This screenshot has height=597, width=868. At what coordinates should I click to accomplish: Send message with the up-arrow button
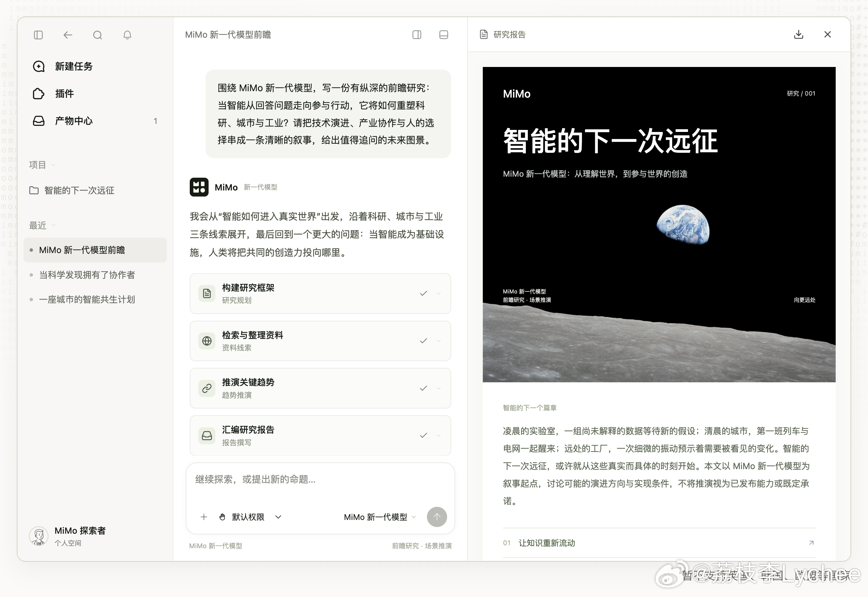[437, 517]
